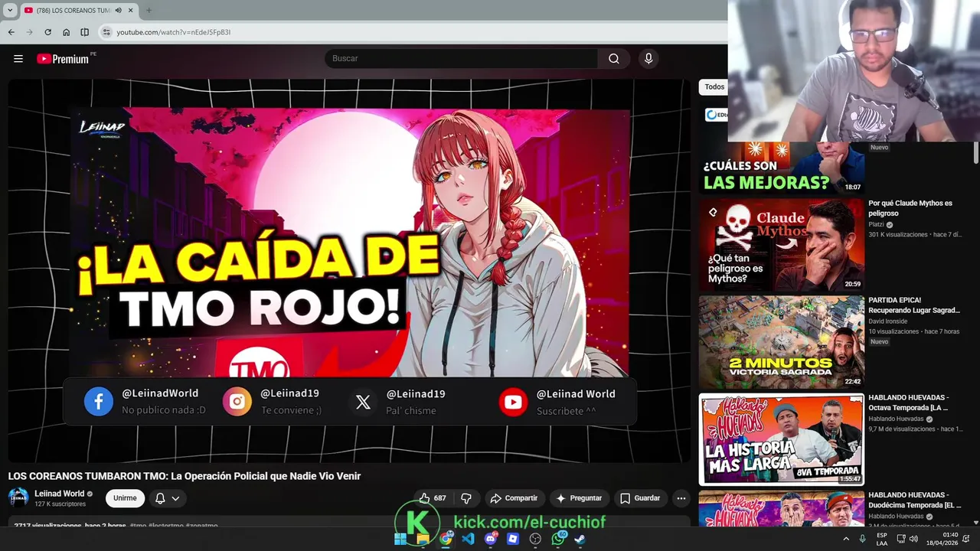Click the 127 K suscriptores text
The height and width of the screenshot is (551, 980).
point(60,504)
